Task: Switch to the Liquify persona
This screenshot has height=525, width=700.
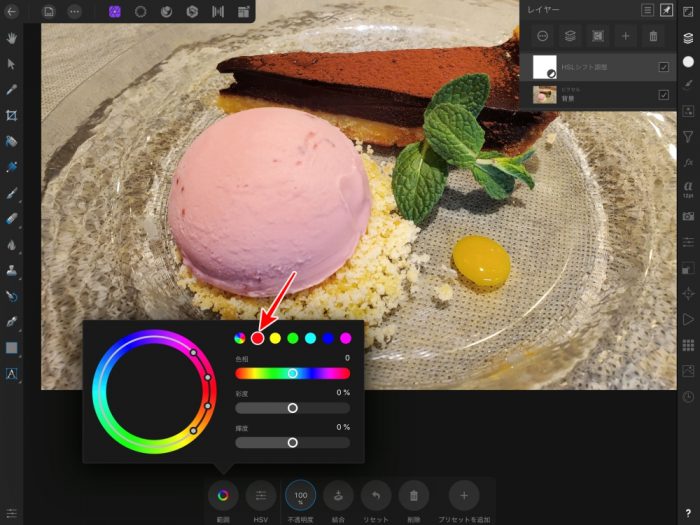Action: (167, 12)
